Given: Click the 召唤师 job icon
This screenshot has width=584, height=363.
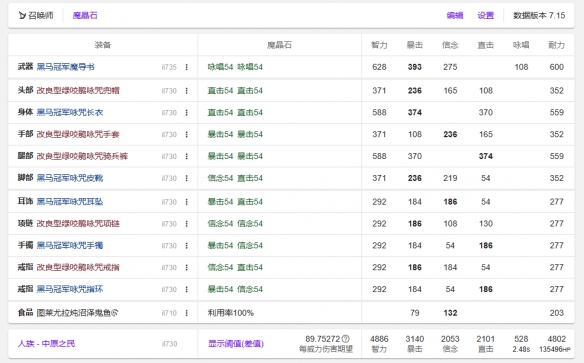Looking at the screenshot, I should tap(22, 15).
